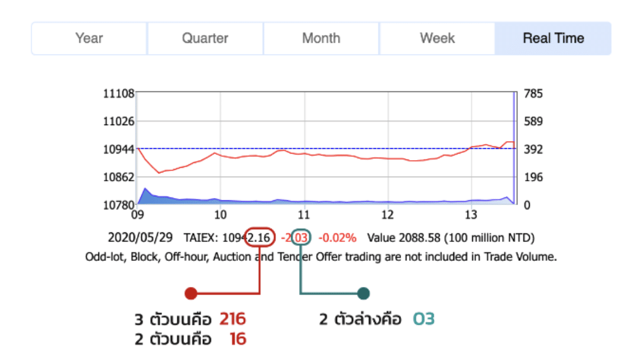This screenshot has width=636, height=364.
Task: Click the 09 hour mark on the time axis
Action: (x=137, y=215)
